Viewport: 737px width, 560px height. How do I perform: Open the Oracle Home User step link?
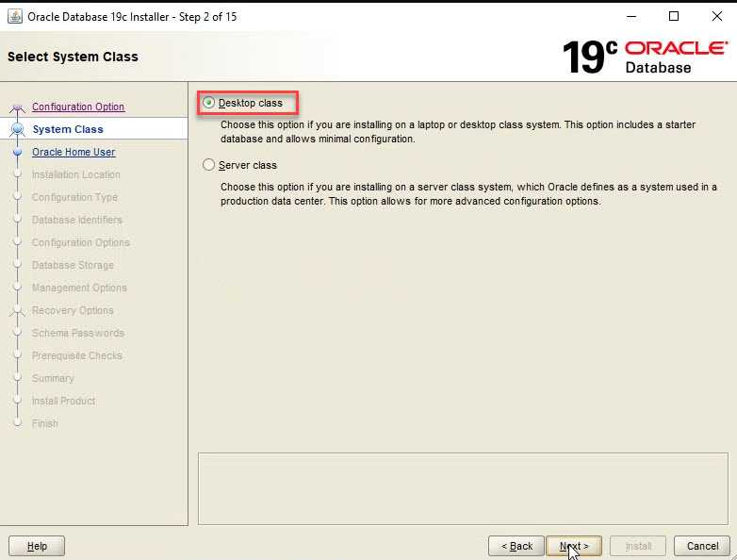point(74,152)
